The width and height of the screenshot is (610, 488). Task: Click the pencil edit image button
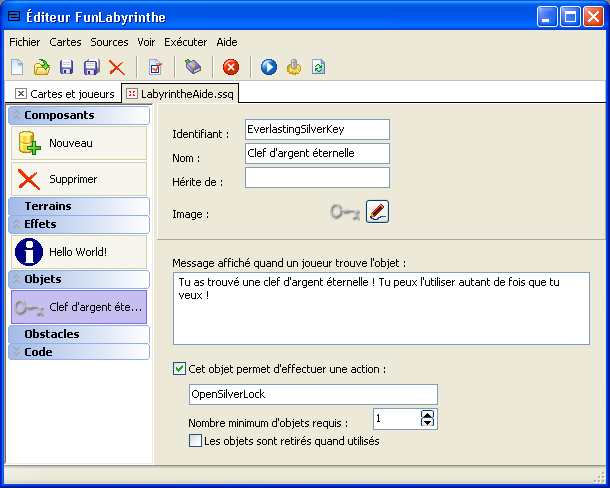[377, 211]
